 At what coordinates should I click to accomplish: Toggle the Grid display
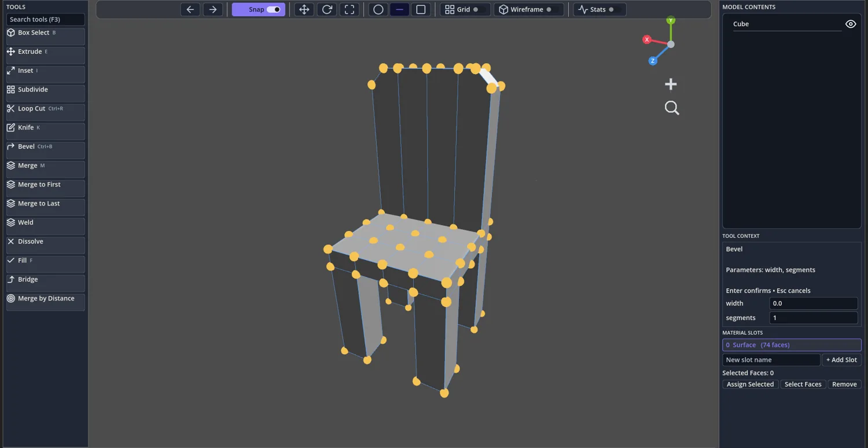(x=465, y=9)
